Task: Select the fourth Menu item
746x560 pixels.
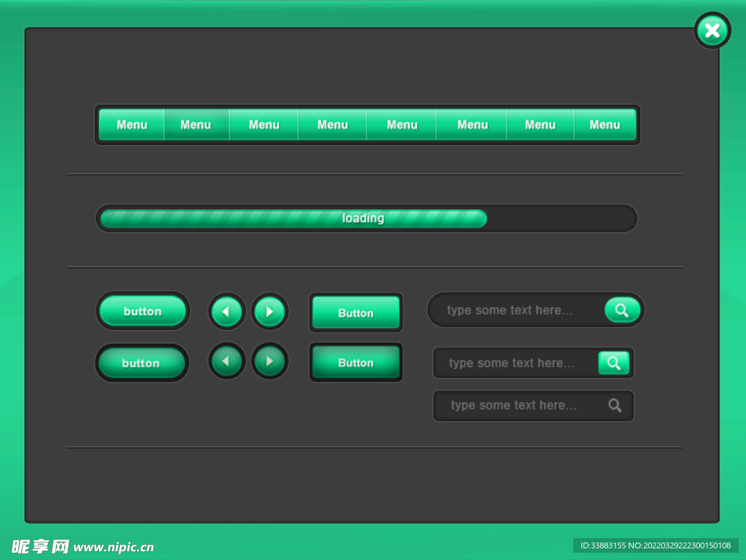Action: coord(332,125)
